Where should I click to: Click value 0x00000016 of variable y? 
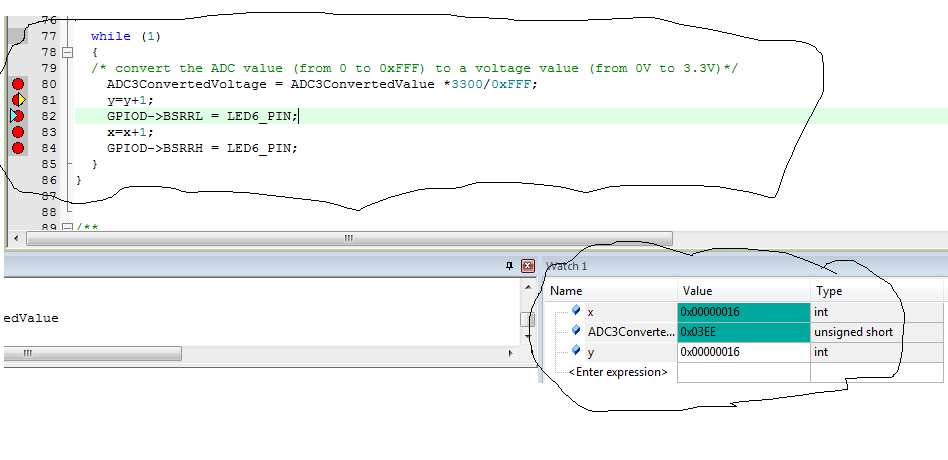point(744,352)
